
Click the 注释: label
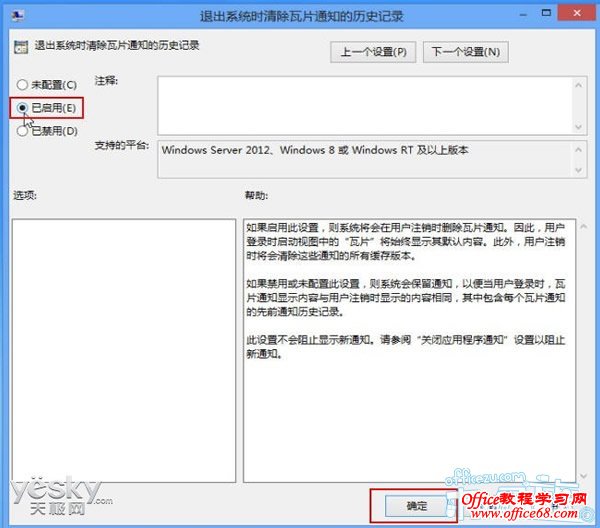click(x=106, y=81)
